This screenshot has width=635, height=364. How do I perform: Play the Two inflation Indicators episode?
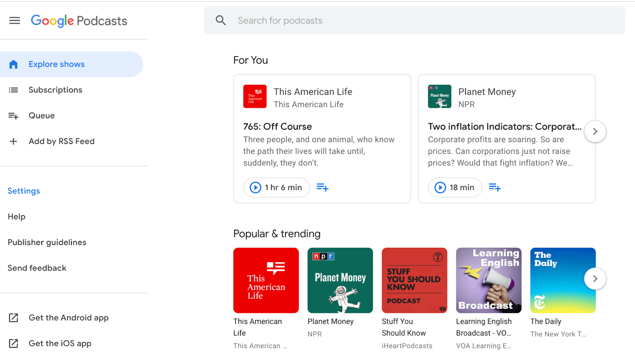pyautogui.click(x=440, y=187)
